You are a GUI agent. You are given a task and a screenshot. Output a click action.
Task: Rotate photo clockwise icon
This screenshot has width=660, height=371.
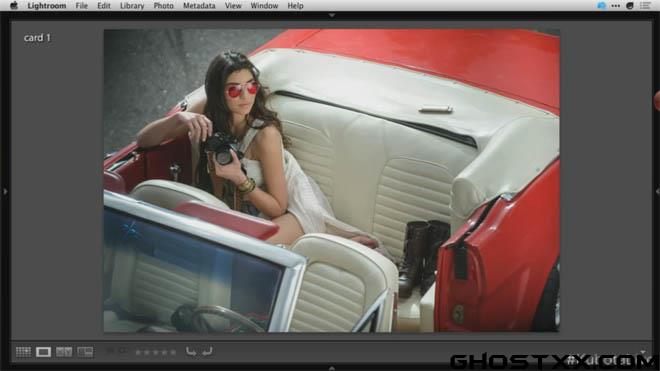tap(207, 351)
